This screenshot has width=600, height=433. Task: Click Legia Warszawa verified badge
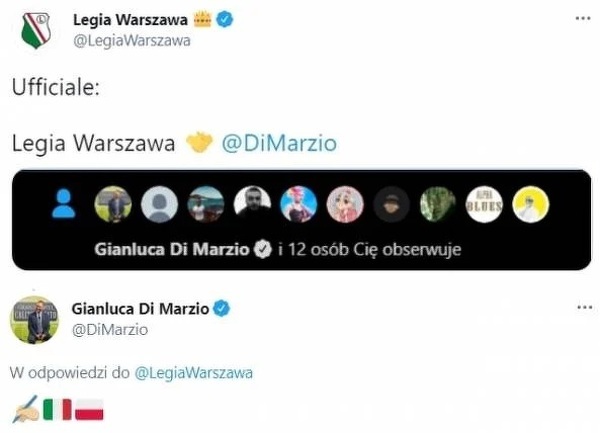tap(225, 20)
